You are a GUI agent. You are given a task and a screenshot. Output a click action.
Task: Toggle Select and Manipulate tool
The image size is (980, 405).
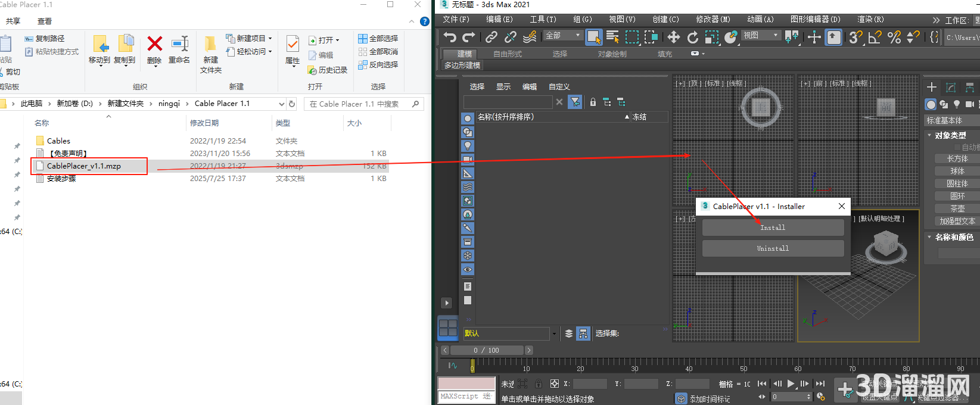point(814,37)
